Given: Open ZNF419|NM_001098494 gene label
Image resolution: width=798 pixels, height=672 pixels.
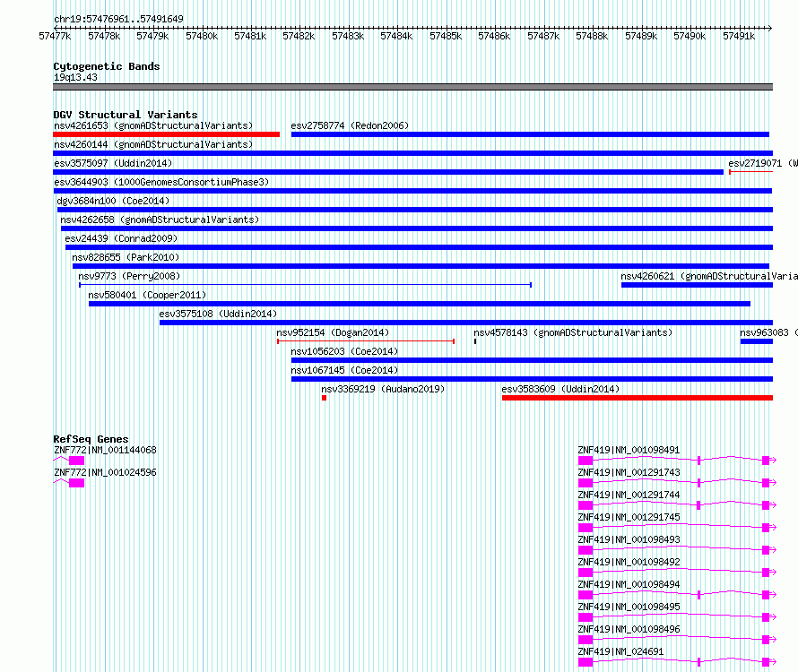Looking at the screenshot, I should click(629, 584).
